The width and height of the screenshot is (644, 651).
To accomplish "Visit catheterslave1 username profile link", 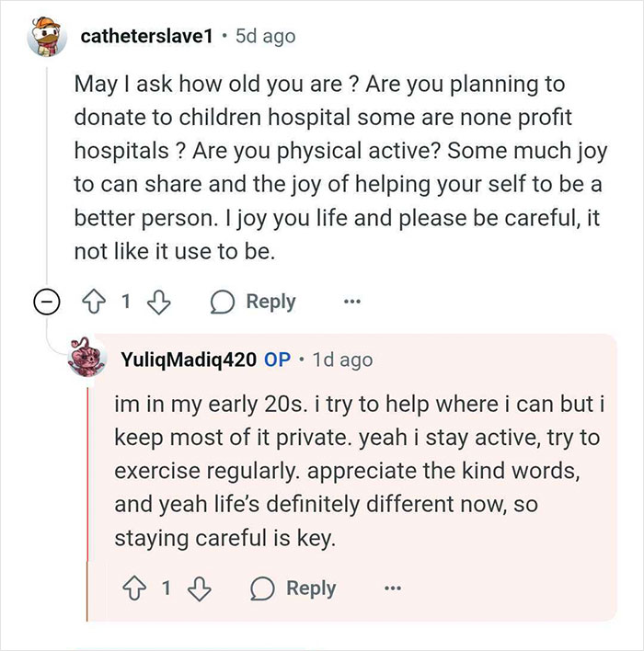I will click(x=148, y=37).
